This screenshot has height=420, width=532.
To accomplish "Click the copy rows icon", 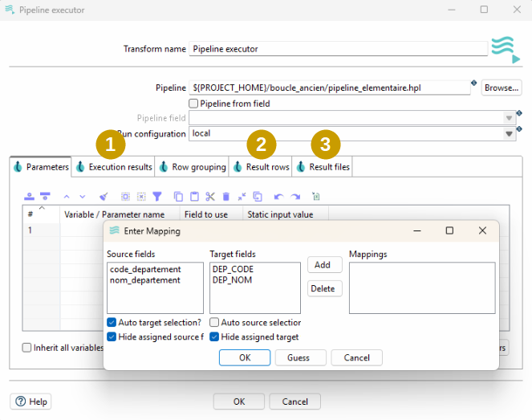I will [178, 196].
